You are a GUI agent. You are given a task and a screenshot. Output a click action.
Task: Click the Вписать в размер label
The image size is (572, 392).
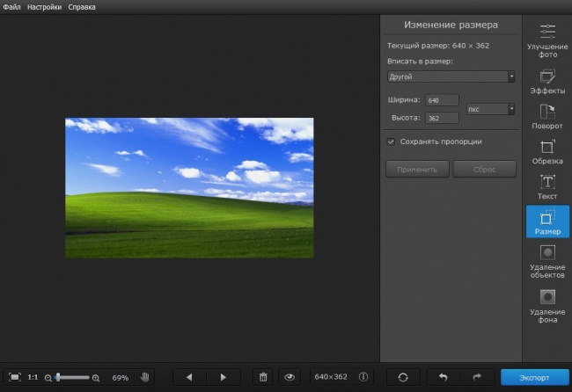point(421,62)
